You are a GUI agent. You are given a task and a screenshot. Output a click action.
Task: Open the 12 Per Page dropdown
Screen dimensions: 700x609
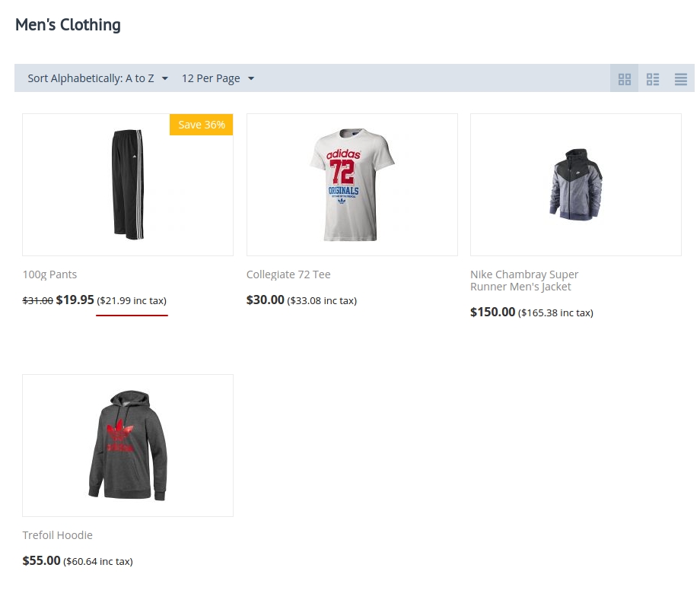[x=218, y=78]
